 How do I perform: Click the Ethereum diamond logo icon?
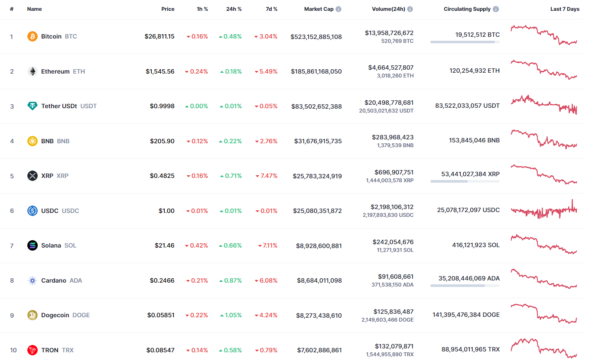click(33, 71)
